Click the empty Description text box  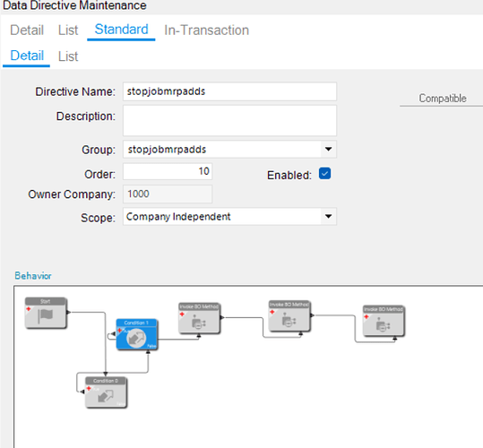click(x=229, y=120)
